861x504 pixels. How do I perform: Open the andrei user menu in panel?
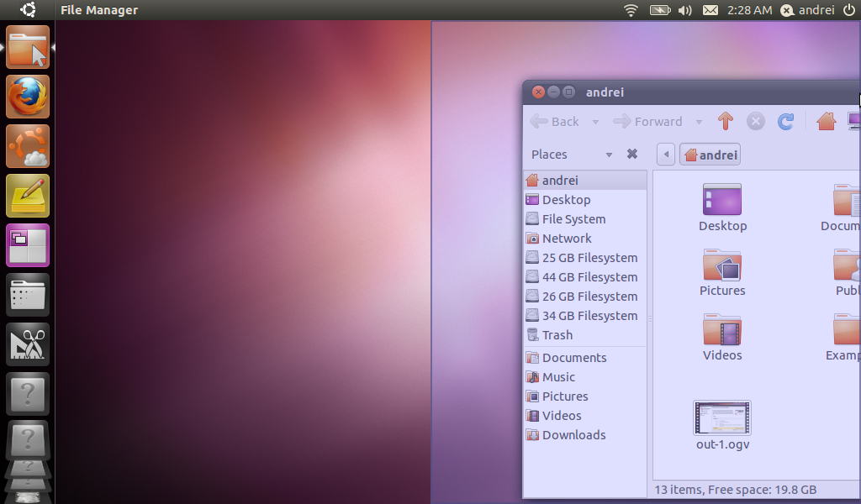(x=808, y=10)
